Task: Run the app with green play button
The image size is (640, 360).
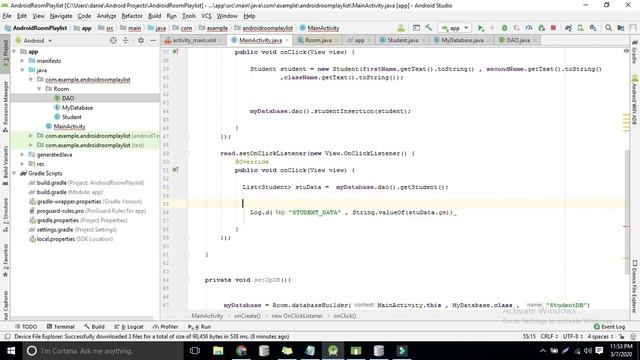Action: (x=481, y=28)
